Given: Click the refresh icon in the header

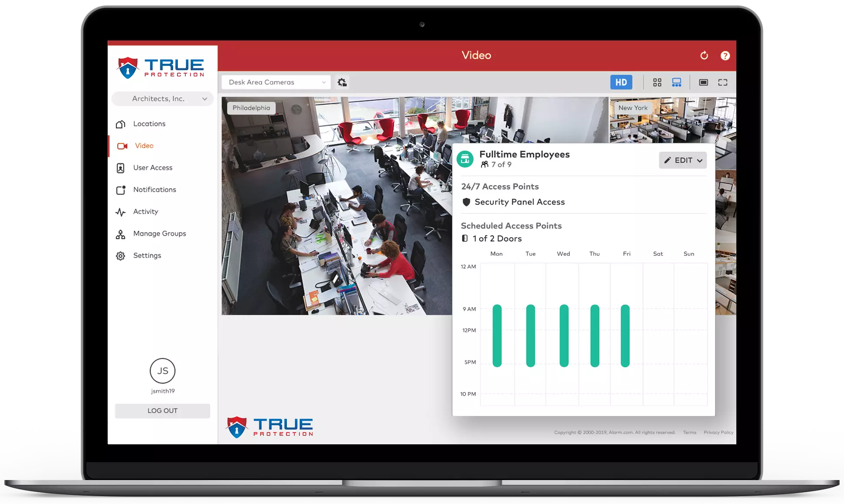Looking at the screenshot, I should pyautogui.click(x=704, y=55).
